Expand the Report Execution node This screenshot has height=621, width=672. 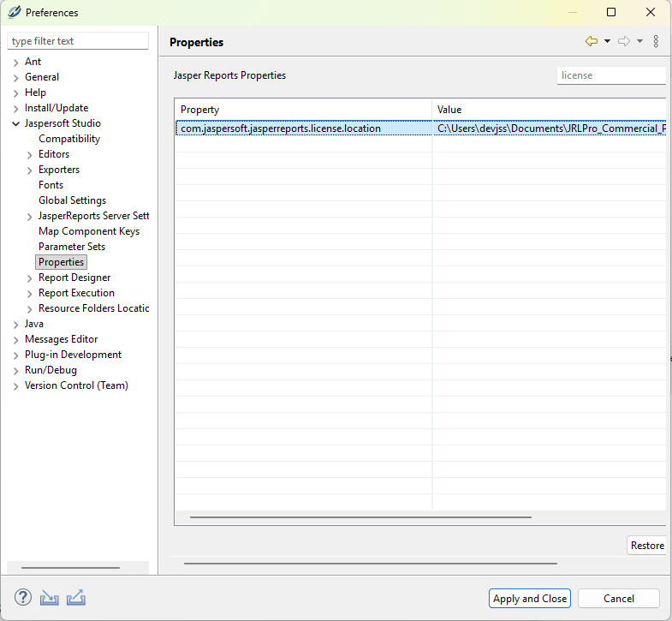[x=30, y=294]
